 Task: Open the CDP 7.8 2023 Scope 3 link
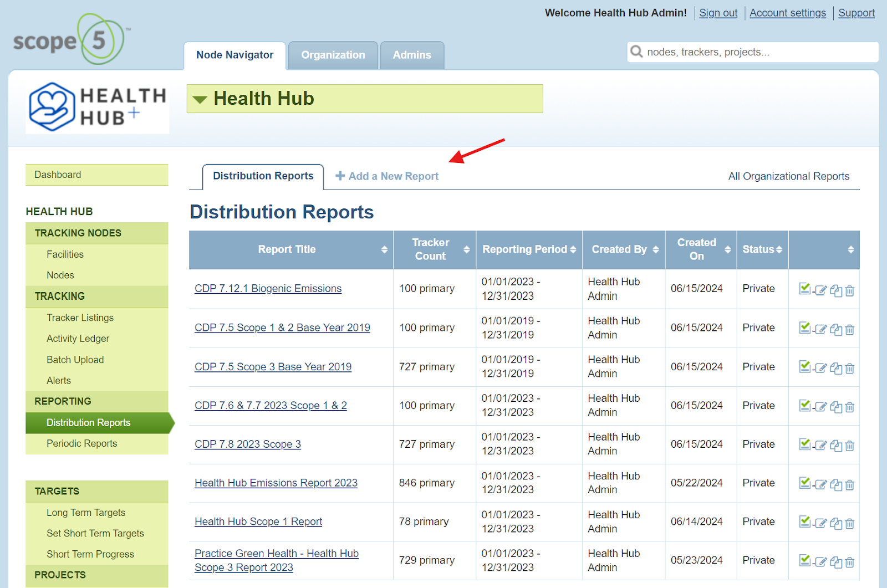click(248, 444)
